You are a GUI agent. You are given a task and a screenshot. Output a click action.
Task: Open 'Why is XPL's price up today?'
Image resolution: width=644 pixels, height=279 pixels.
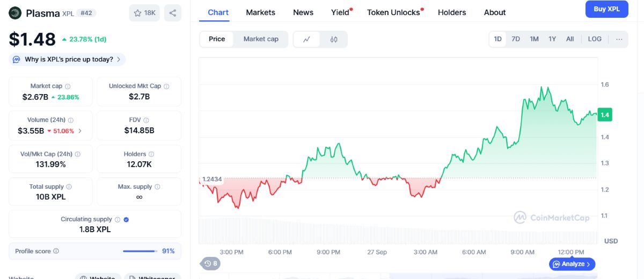68,59
